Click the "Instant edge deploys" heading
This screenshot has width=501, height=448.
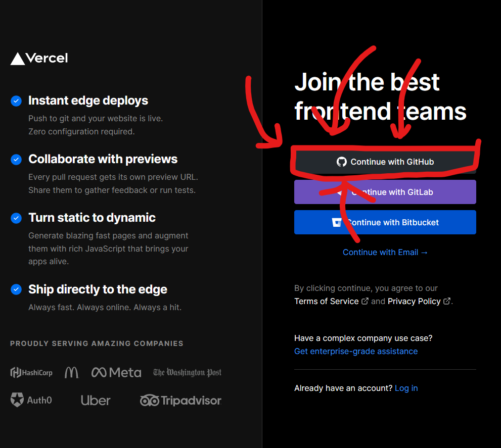pos(88,101)
